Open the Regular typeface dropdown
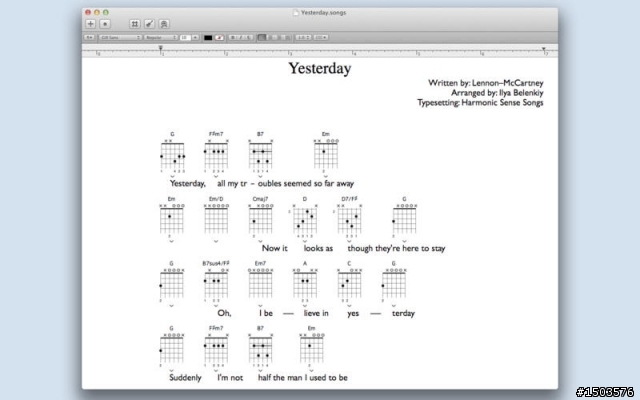640x400 pixels. 160,38
